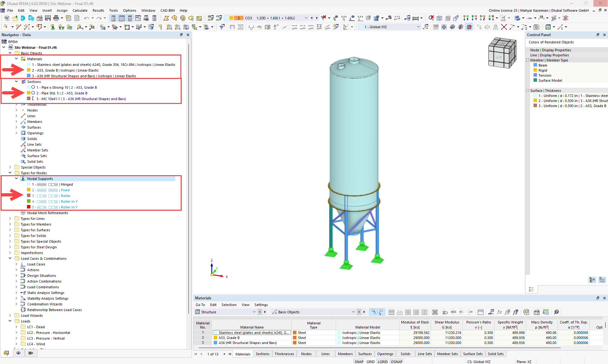Switch to the Sections table tab
The image size is (608, 364).
point(262,354)
